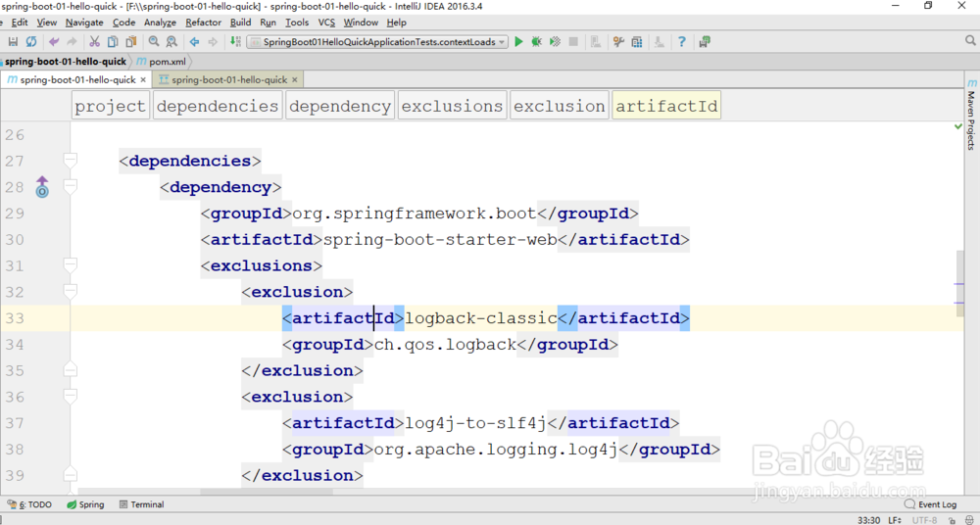Screen dimensions: 980x525
Task: Close the second spring-boot-01-hello-quick editor tab
Action: click(x=294, y=80)
